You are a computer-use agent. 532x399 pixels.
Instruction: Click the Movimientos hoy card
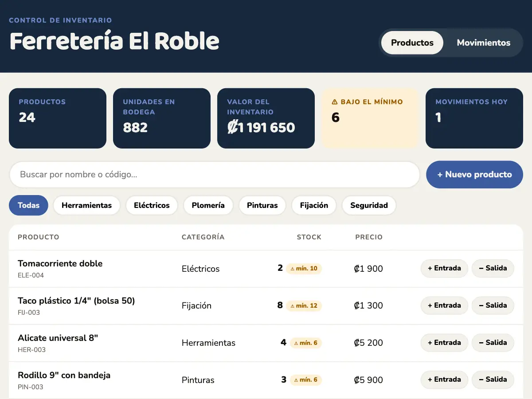[x=474, y=118]
